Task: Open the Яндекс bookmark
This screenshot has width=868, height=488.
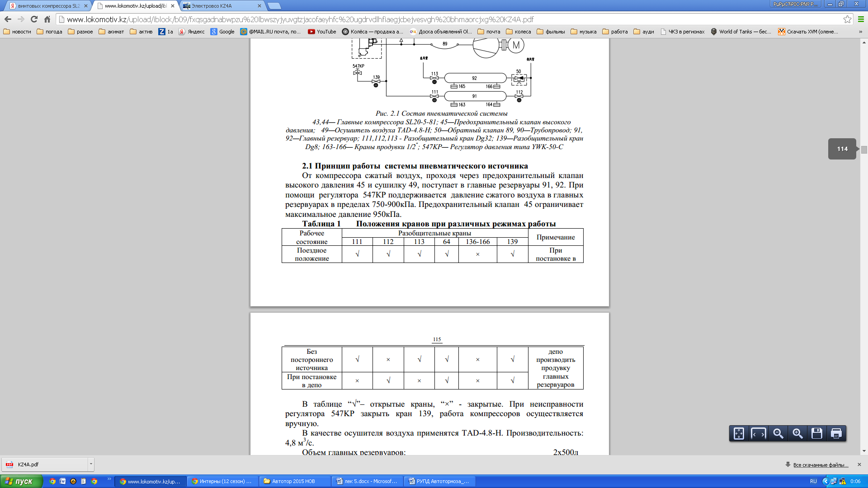Action: pos(192,32)
